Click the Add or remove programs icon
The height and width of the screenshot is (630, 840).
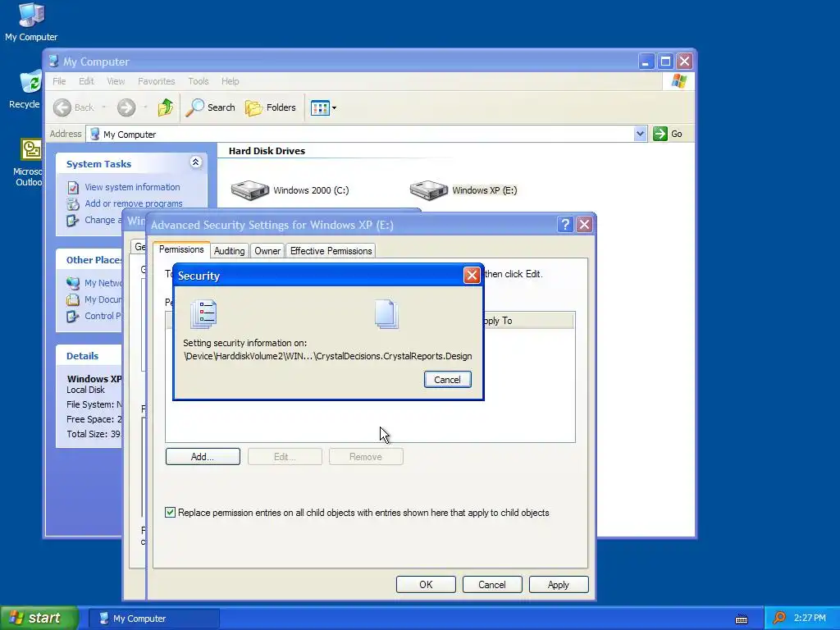(x=73, y=204)
